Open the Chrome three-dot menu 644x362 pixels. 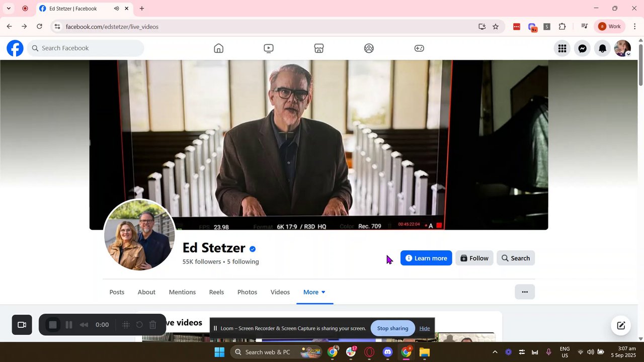635,27
